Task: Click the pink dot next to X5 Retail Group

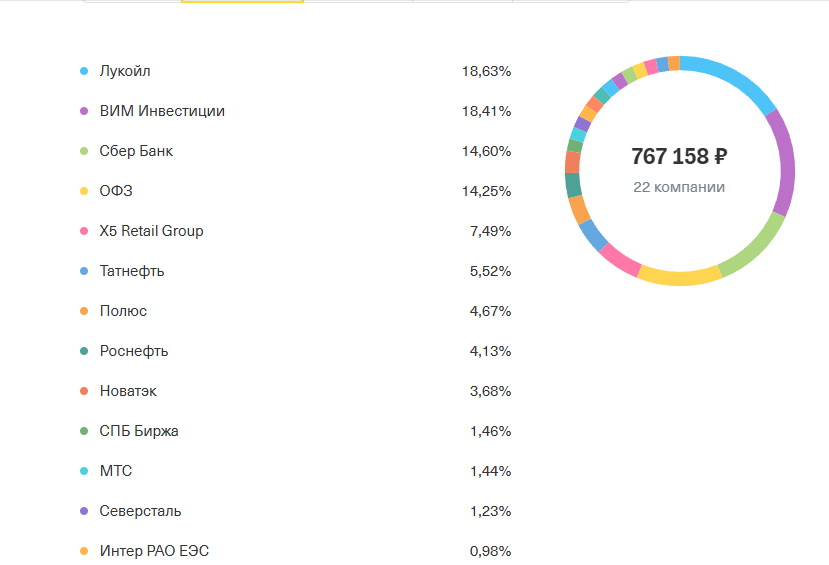Action: (84, 231)
